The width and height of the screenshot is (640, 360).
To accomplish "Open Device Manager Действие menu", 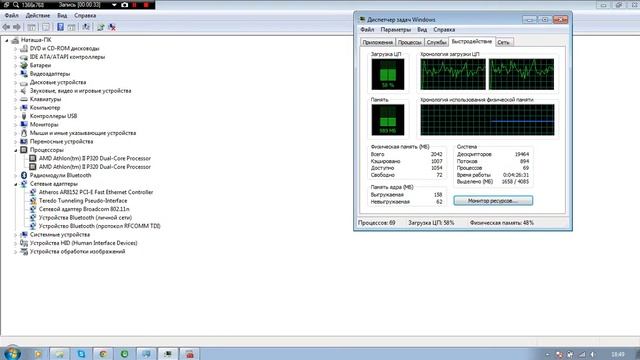I will [x=38, y=16].
